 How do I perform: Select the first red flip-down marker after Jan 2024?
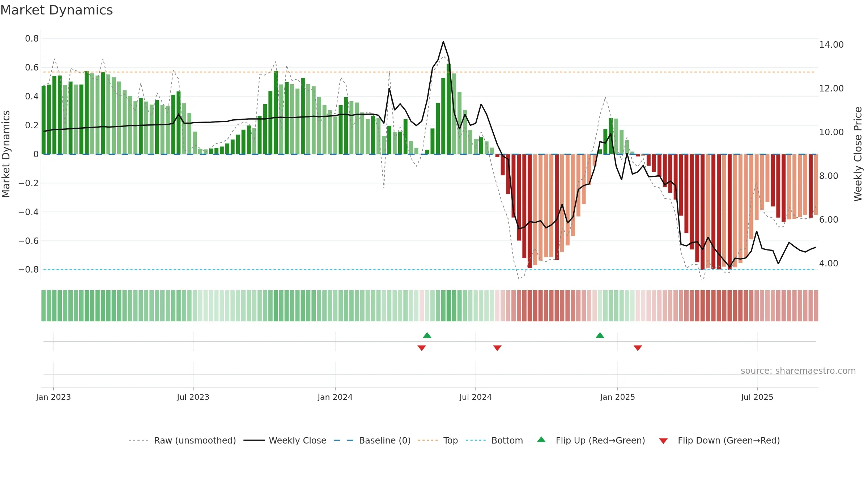click(x=422, y=348)
